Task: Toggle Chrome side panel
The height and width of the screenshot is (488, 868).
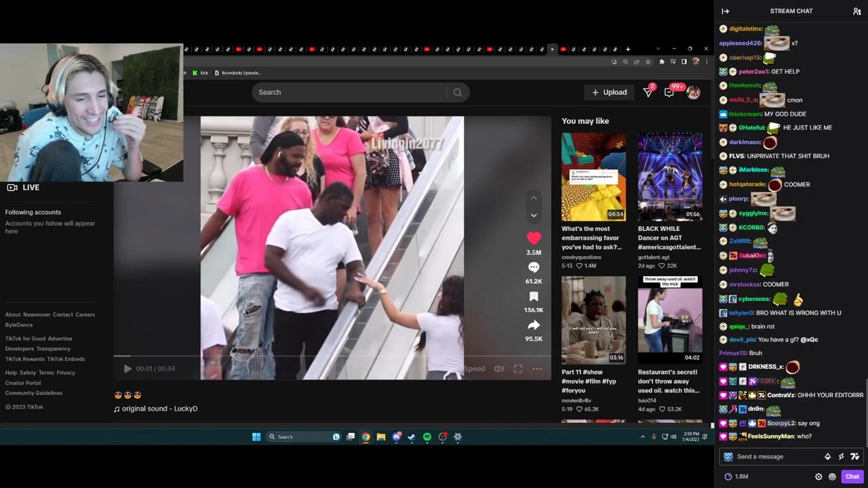Action: pyautogui.click(x=684, y=62)
